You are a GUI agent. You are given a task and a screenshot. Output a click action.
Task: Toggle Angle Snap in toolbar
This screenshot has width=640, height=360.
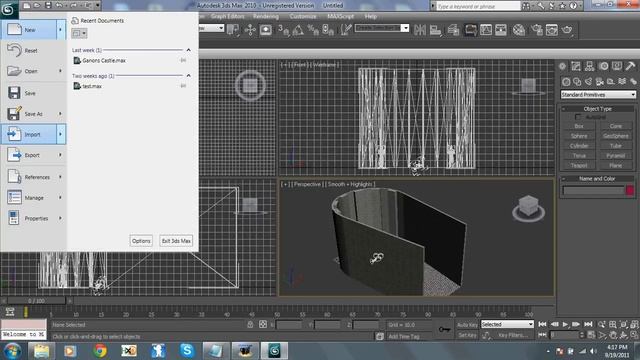pyautogui.click(x=298, y=30)
